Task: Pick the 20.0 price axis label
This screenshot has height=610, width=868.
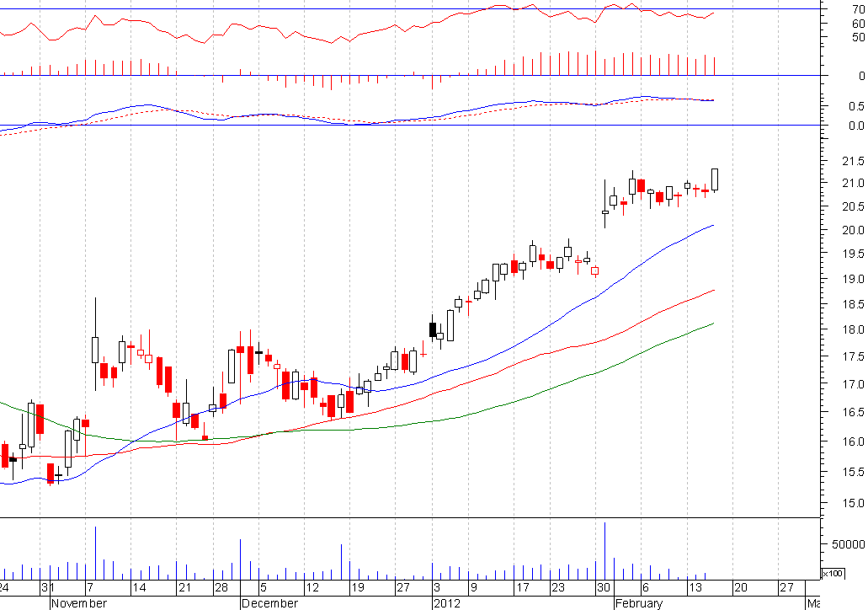Action: pos(853,230)
